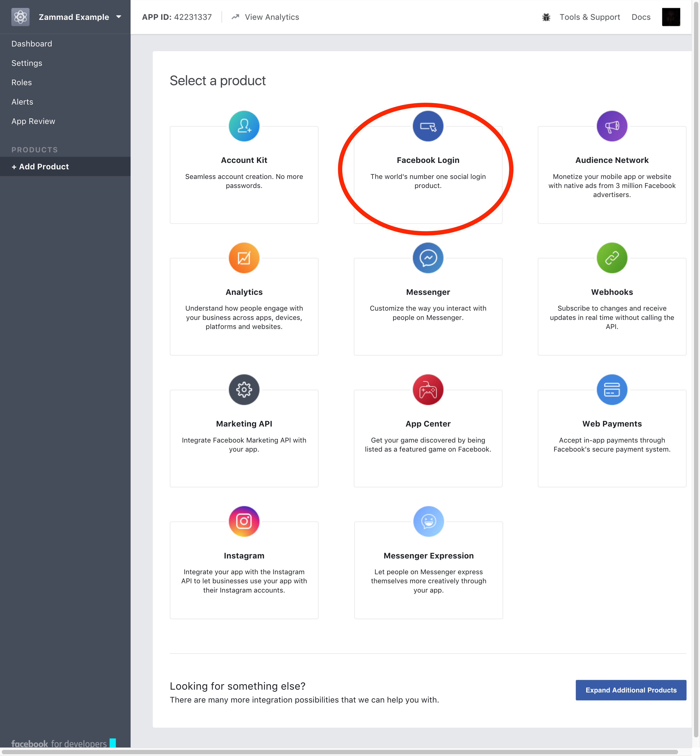
Task: Click 'Seamless account creation. No more passwords.' description
Action: click(244, 181)
